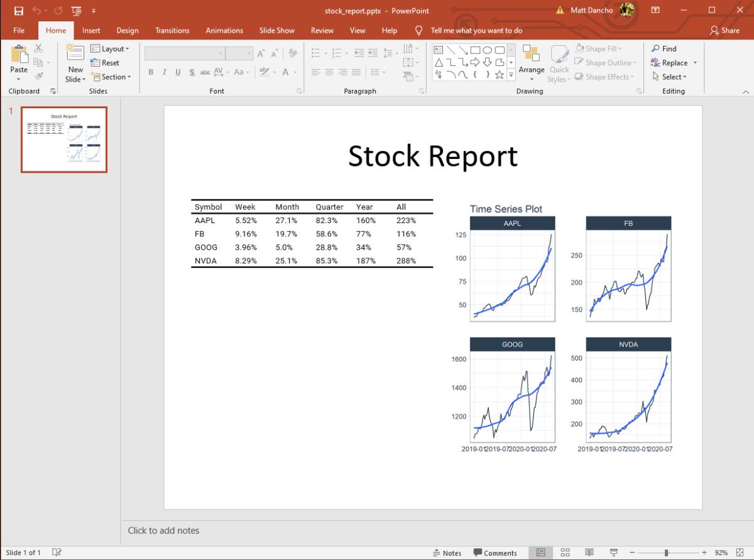The width and height of the screenshot is (754, 560).
Task: Open the Shape Fill dropdown
Action: coord(598,48)
